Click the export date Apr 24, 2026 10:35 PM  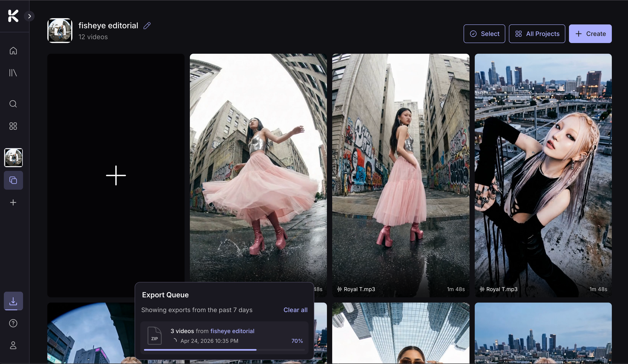coord(209,341)
